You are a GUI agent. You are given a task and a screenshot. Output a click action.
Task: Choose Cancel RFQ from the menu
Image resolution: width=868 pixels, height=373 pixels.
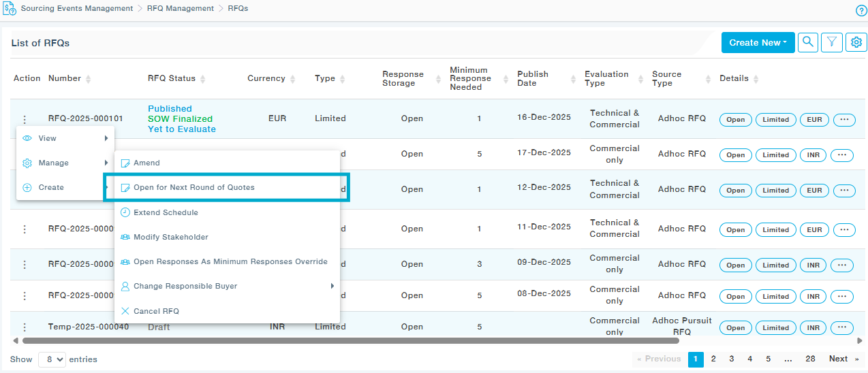point(156,311)
